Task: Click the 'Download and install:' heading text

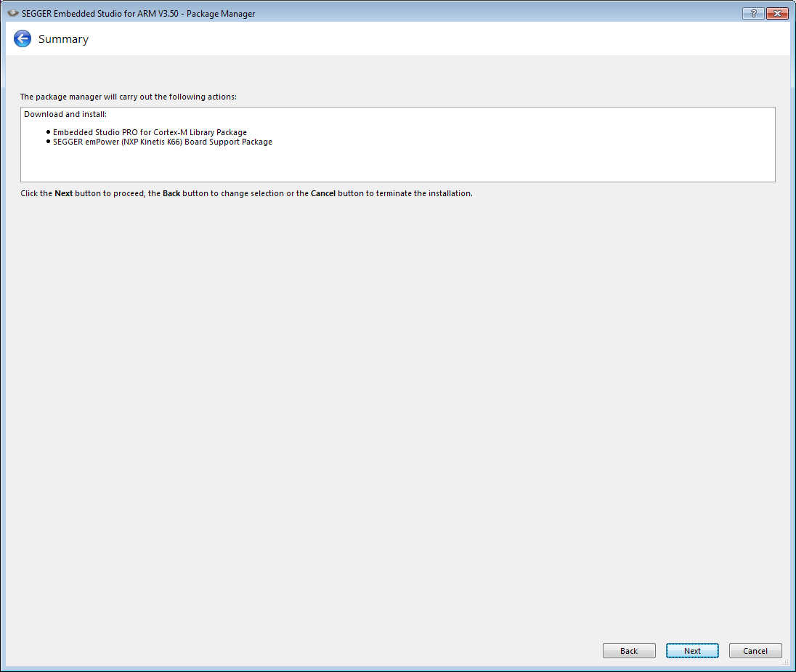Action: [65, 114]
